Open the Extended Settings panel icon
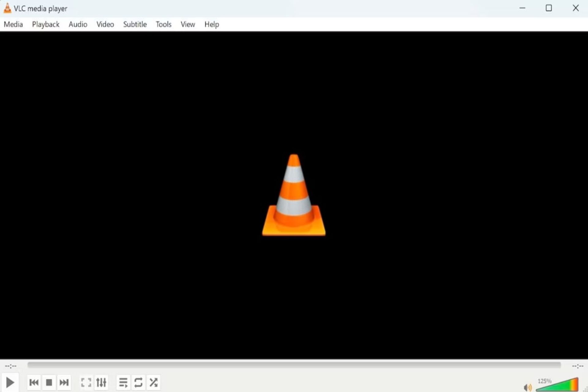 101,383
